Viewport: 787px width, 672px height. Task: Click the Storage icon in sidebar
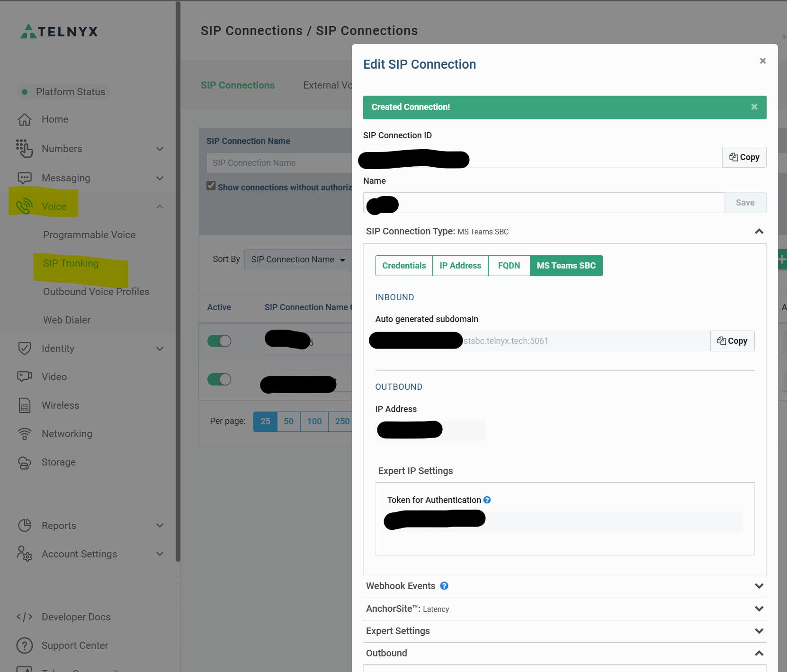pos(25,462)
